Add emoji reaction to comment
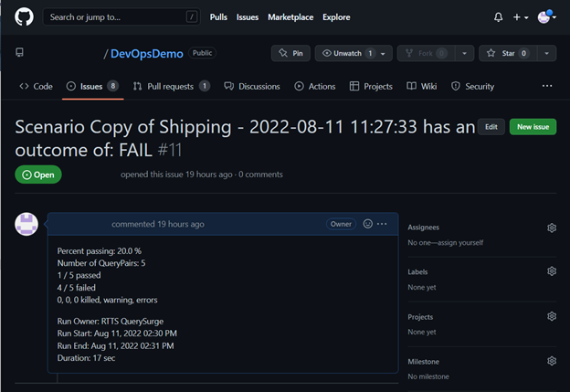This screenshot has height=392, width=570. pos(368,224)
